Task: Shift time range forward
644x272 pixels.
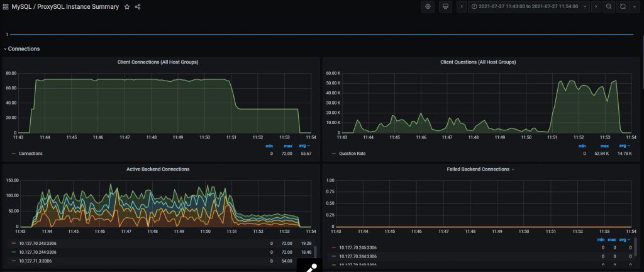Action: click(596, 6)
